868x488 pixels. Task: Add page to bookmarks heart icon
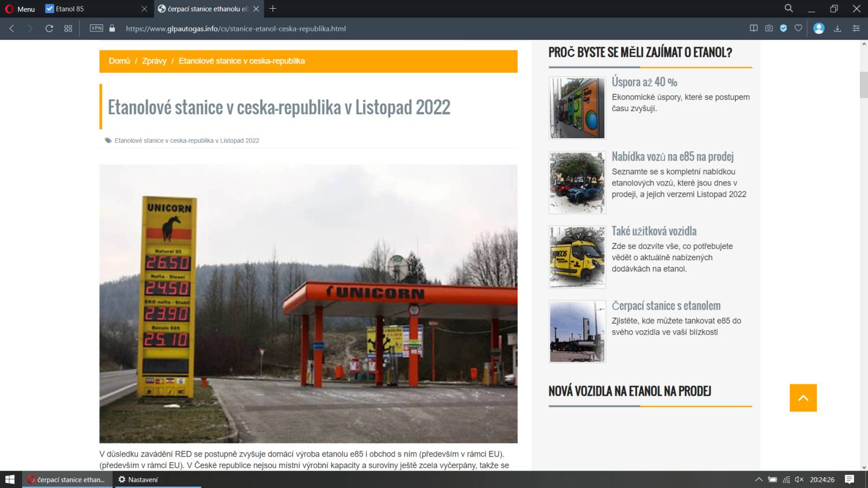[x=798, y=28]
